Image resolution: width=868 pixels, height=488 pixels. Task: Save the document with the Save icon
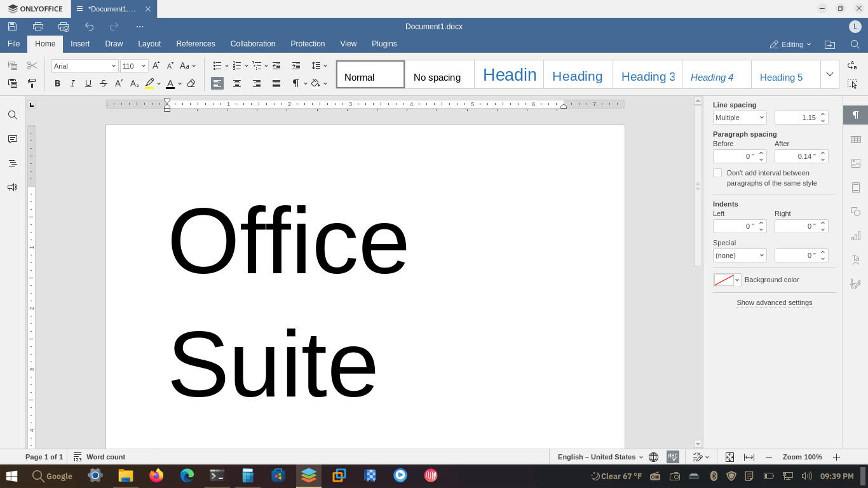coord(12,26)
